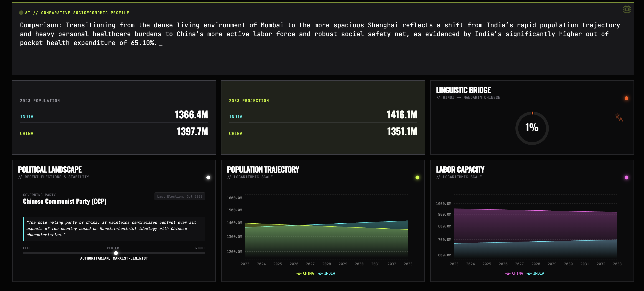
Task: Click the China 1397.7M population value
Action: click(192, 132)
